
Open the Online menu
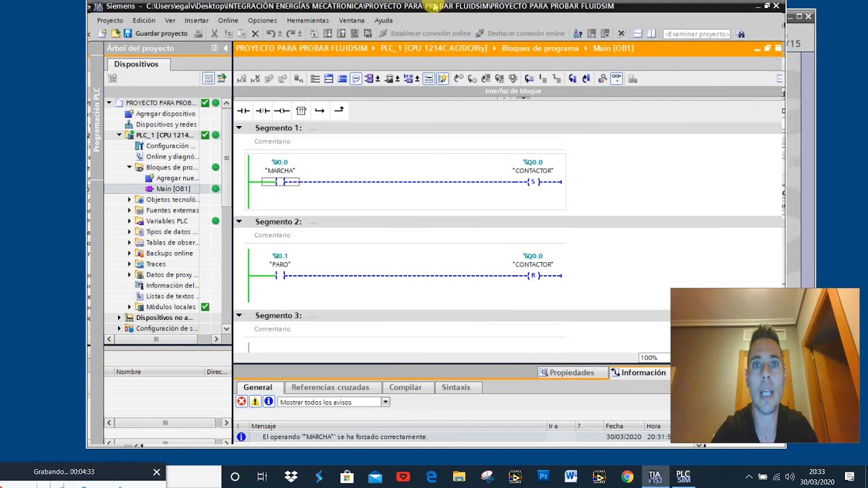pos(228,20)
